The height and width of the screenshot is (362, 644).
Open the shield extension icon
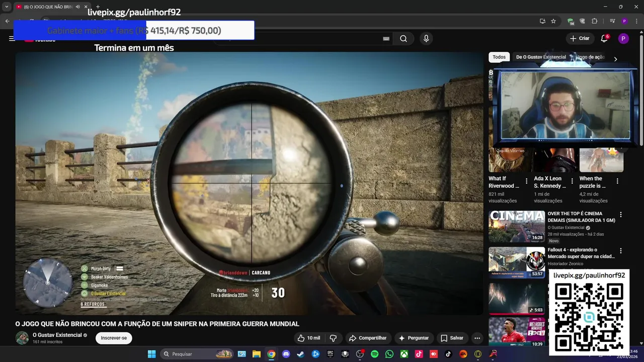pyautogui.click(x=583, y=21)
